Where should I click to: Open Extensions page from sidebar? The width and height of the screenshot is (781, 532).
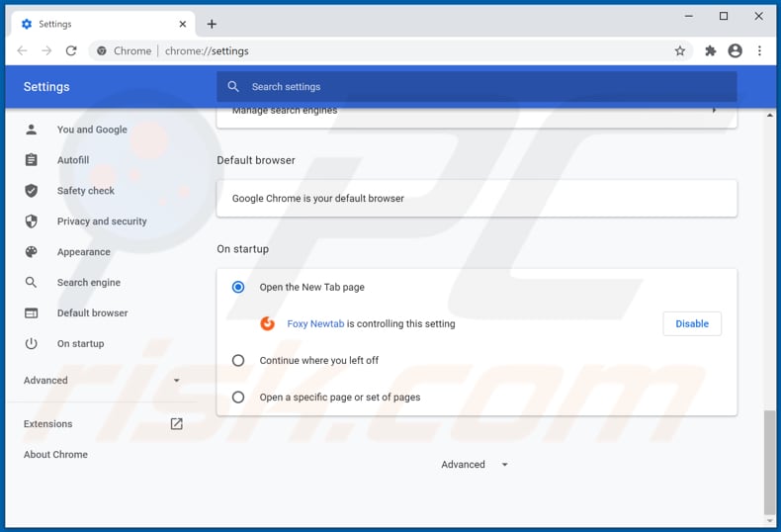[47, 424]
